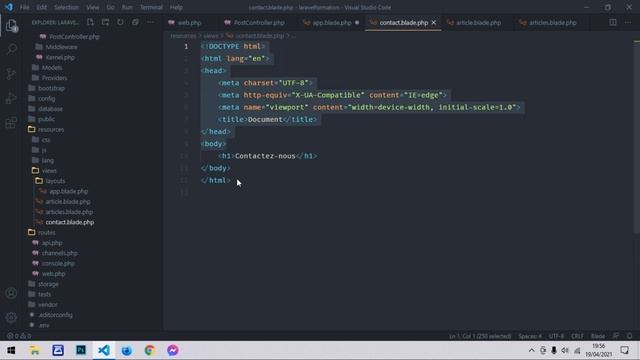Click the Windows taskbar clock

pyautogui.click(x=598, y=350)
